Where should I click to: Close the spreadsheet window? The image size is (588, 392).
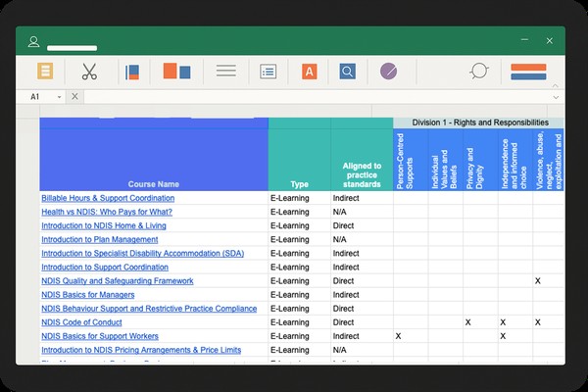[x=550, y=41]
